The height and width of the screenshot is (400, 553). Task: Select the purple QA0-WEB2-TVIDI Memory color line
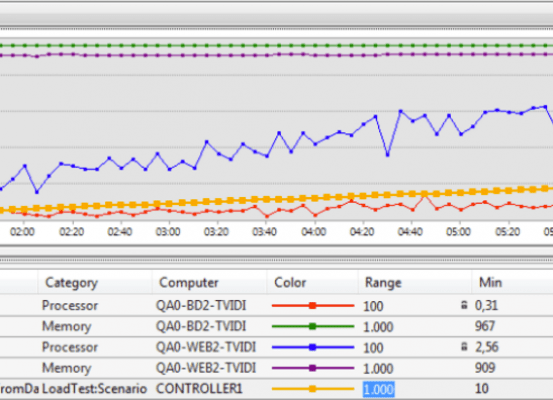[x=313, y=368]
